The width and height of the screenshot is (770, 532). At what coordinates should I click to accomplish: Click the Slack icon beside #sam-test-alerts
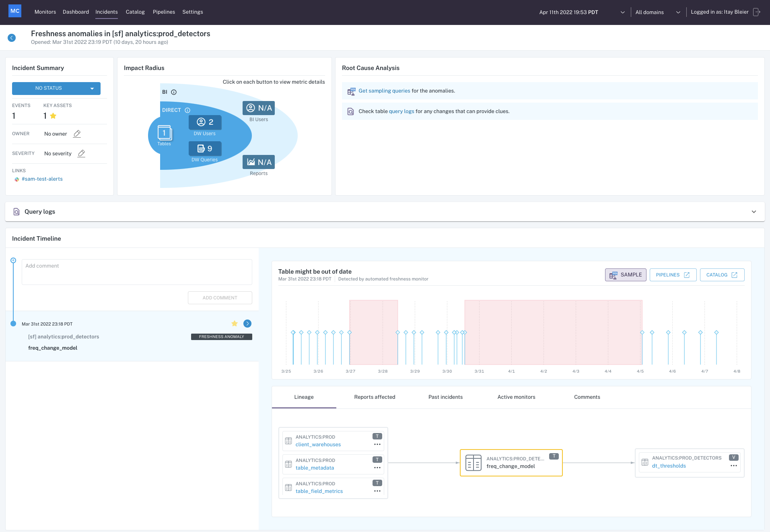coord(17,179)
